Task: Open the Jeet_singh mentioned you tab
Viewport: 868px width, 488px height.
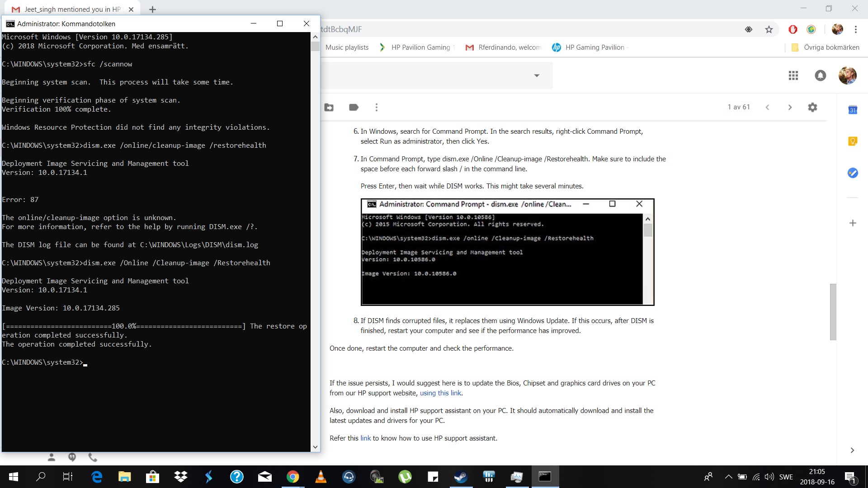Action: pos(72,9)
